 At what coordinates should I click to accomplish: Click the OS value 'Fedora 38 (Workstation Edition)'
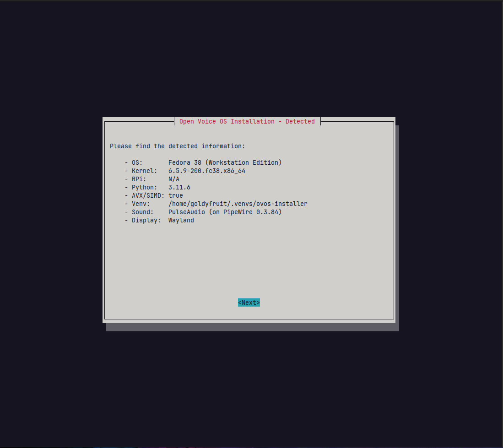point(225,162)
